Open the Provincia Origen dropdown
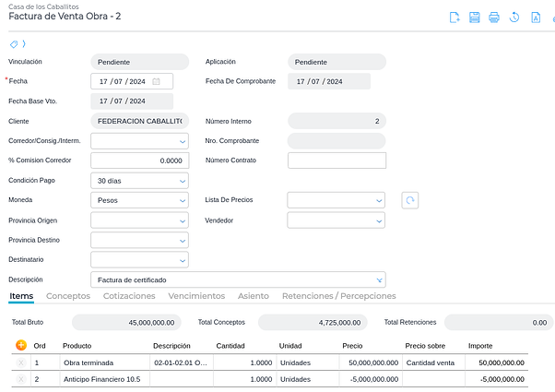The height and width of the screenshot is (392, 555). tap(182, 220)
